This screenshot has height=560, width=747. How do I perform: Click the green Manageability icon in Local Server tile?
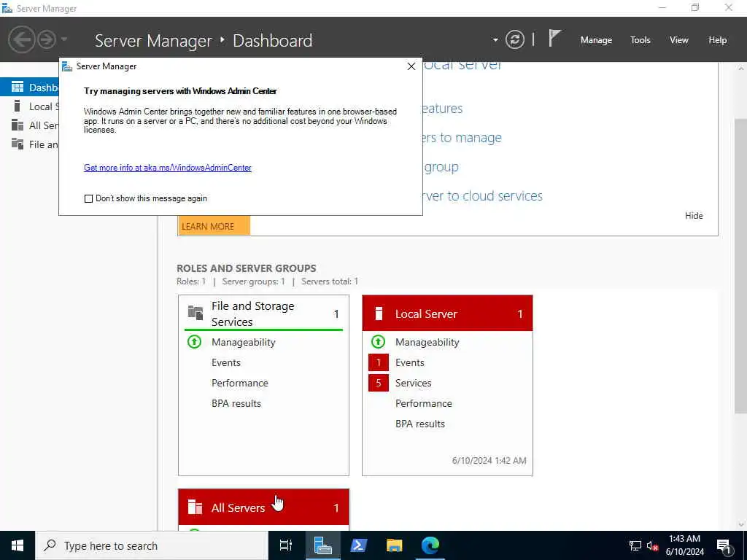(x=379, y=341)
